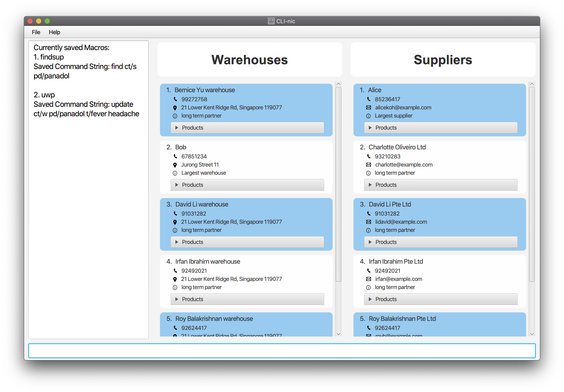Click envelope icon beside lidavid@example.com
The image size is (564, 392).
point(368,222)
